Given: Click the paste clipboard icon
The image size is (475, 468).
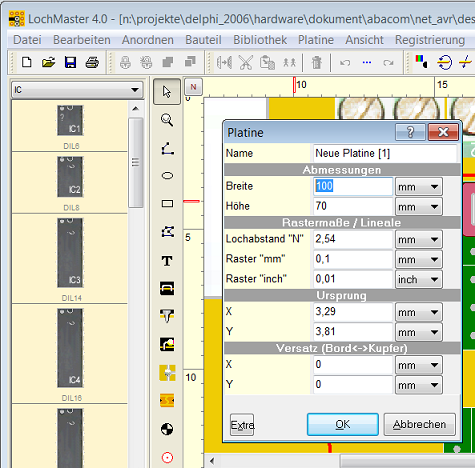Looking at the screenshot, I should point(267,62).
